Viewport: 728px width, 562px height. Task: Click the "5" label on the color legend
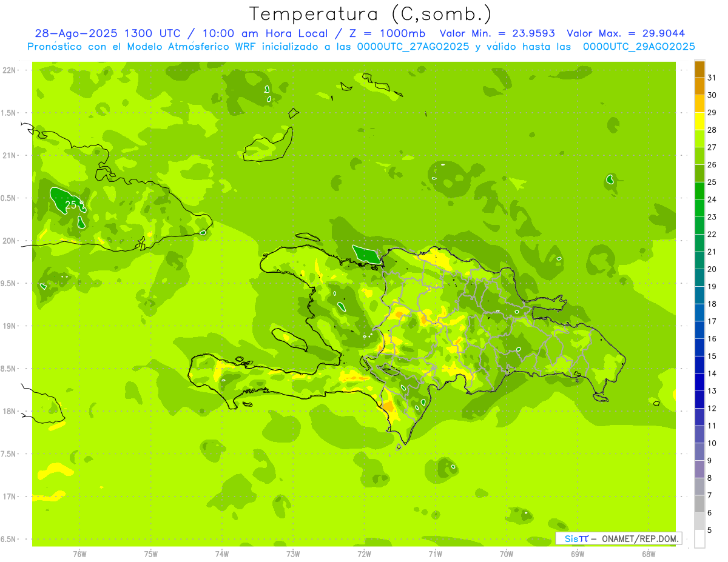[x=709, y=530]
